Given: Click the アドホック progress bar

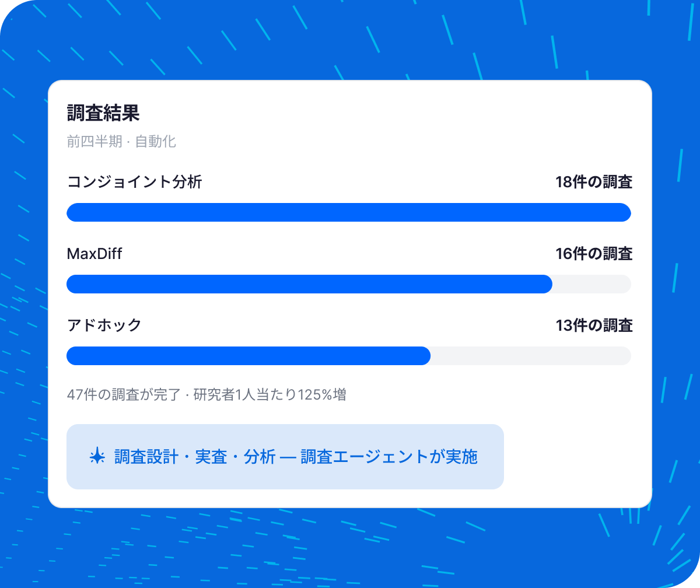Looking at the screenshot, I should pos(349,356).
